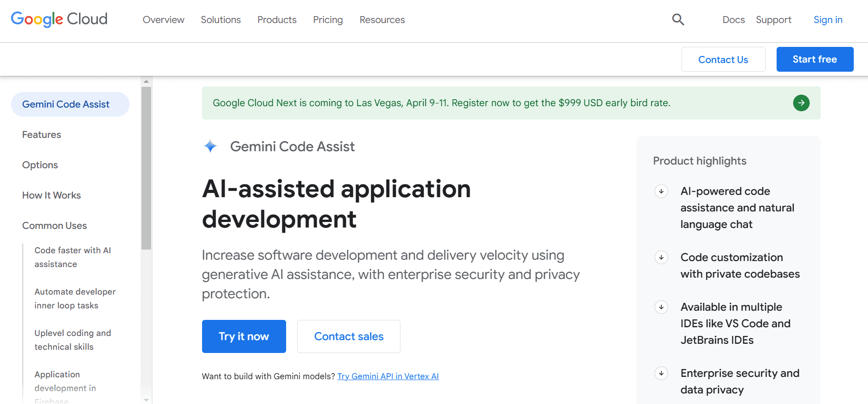Click the sidebar scrollbar up arrow
Image resolution: width=868 pixels, height=404 pixels.
[x=146, y=81]
